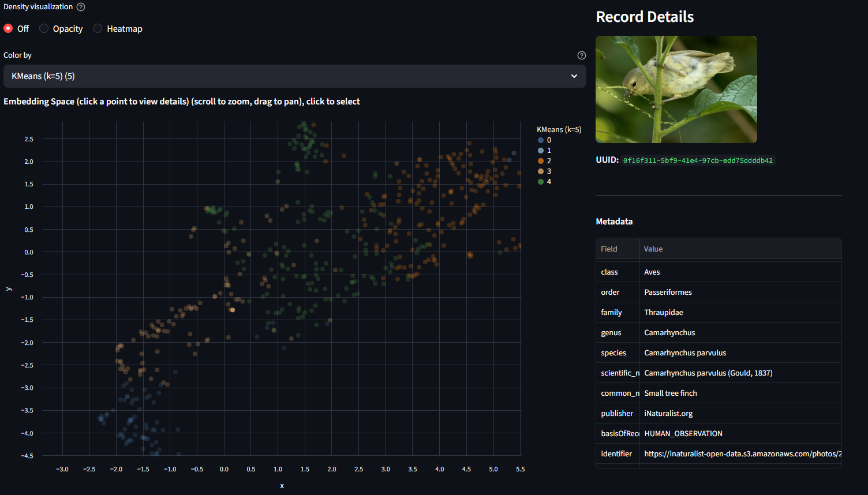Click the dropdown chevron arrow
This screenshot has width=868, height=495.
point(574,76)
